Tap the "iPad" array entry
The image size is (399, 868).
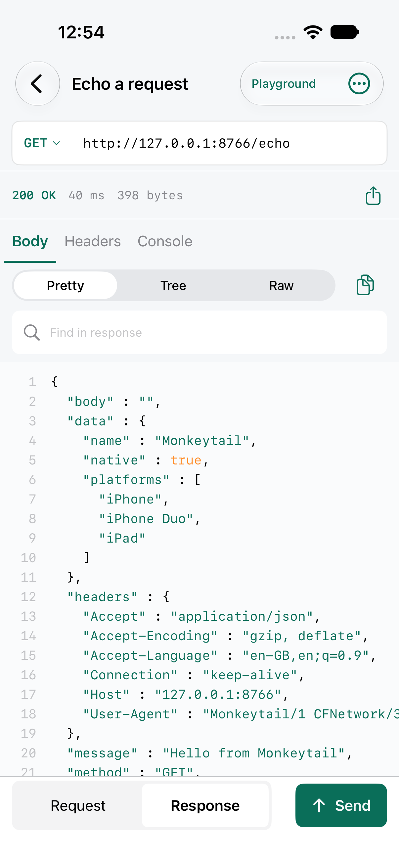pos(122,539)
